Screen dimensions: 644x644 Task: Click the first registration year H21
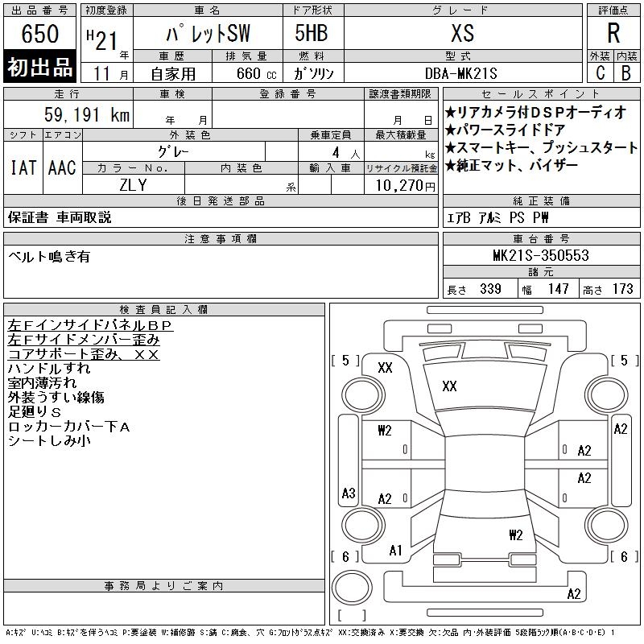pyautogui.click(x=102, y=39)
